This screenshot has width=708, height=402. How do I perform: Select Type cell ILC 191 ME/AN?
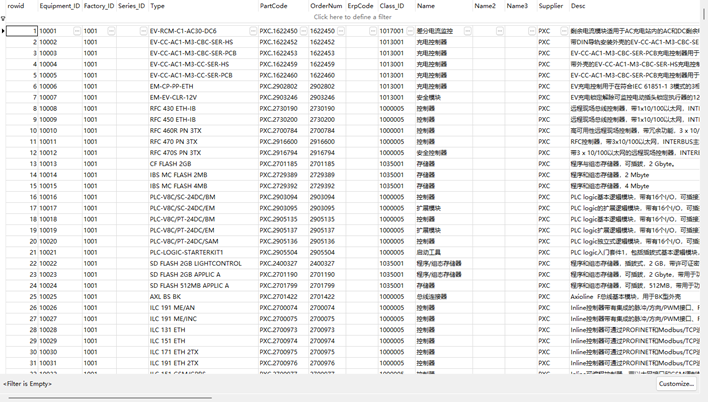click(x=203, y=308)
